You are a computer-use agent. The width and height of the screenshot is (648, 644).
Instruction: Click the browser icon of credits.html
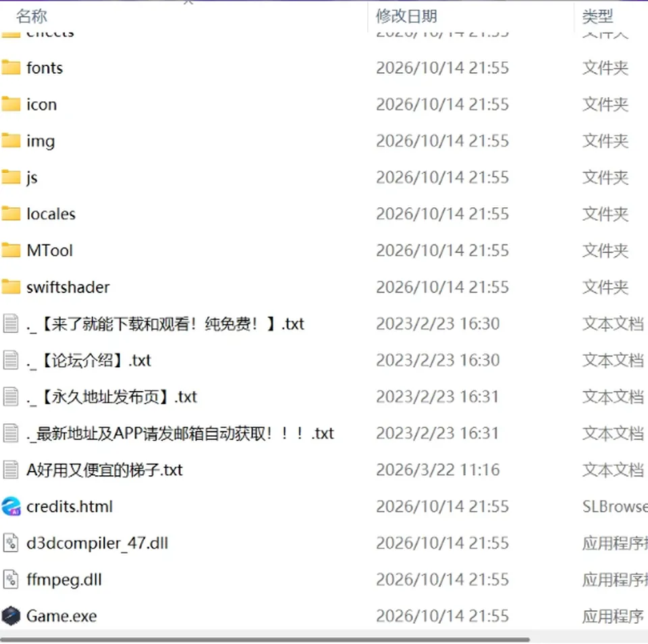[11, 506]
